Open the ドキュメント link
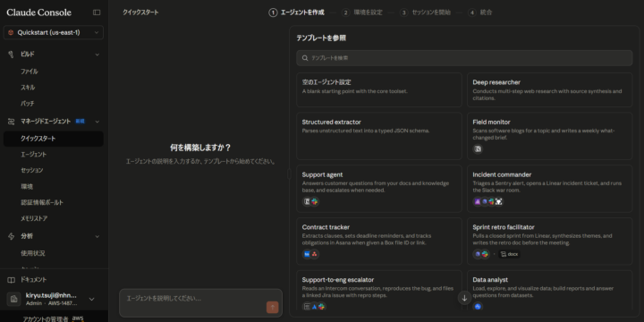644x322 pixels. coord(34,280)
